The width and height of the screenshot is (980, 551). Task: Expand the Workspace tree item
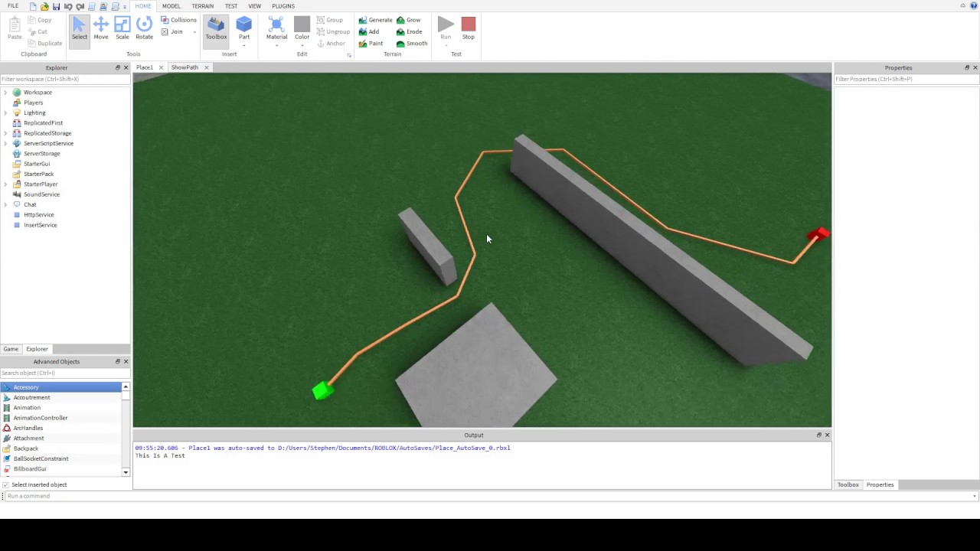pos(6,92)
